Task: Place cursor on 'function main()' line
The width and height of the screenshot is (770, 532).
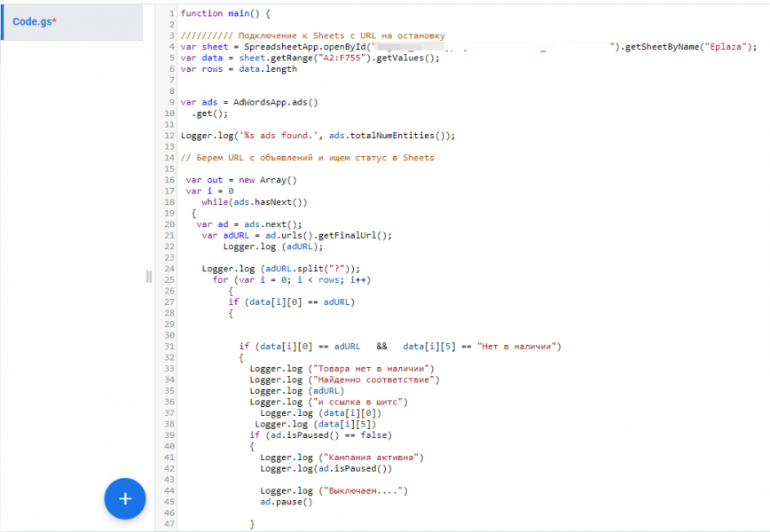Action: click(225, 13)
